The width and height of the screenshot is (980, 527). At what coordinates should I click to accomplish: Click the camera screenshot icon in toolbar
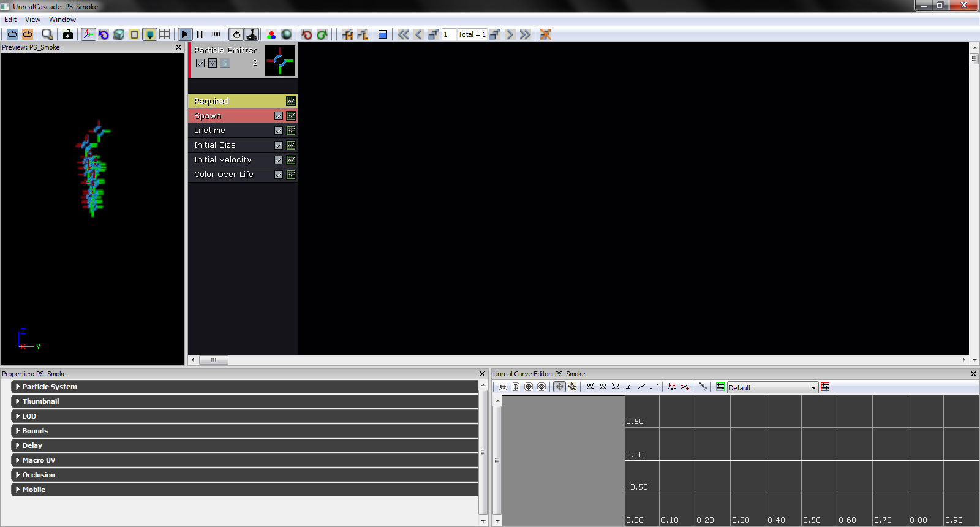click(68, 34)
